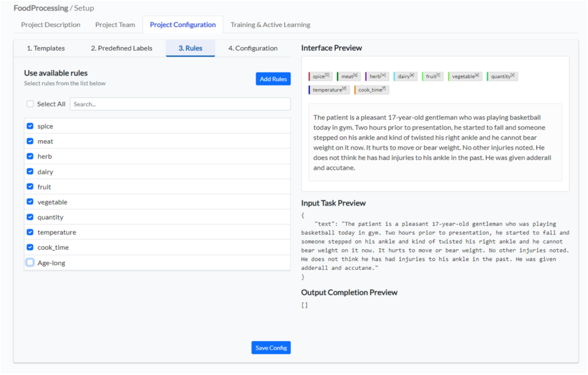Check the Age-long rule checkbox
This screenshot has height=375, width=588.
pyautogui.click(x=30, y=262)
